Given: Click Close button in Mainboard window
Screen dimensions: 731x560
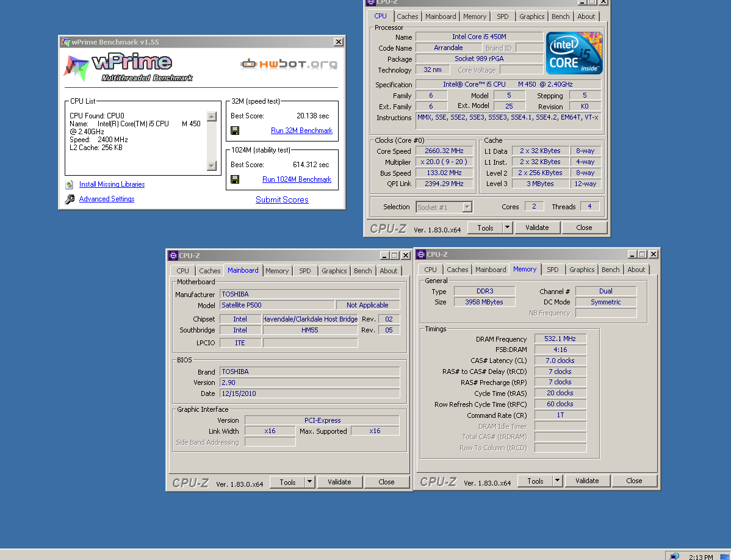Looking at the screenshot, I should pyautogui.click(x=386, y=482).
